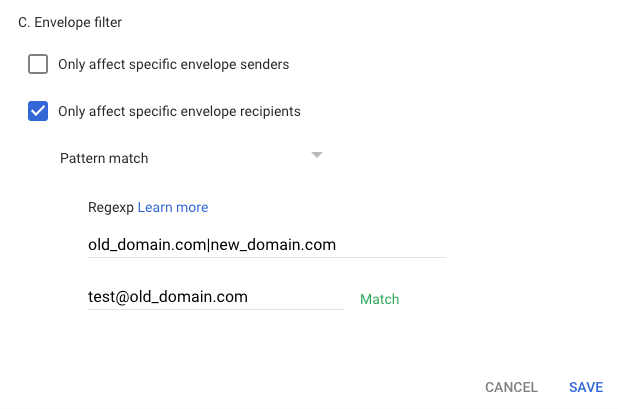Click the blue checkmark icon

tap(38, 111)
